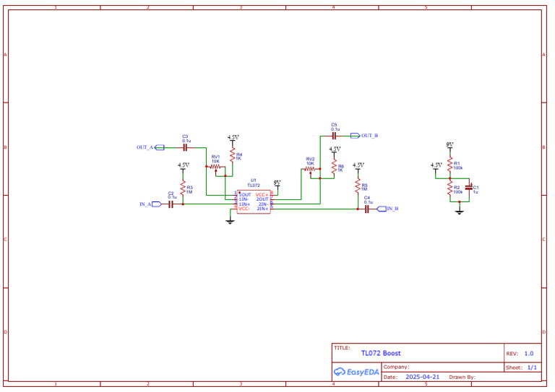Viewport: 555px width, 392px height.
Task: Click the 'Sheet:' field label
Action: (514, 368)
